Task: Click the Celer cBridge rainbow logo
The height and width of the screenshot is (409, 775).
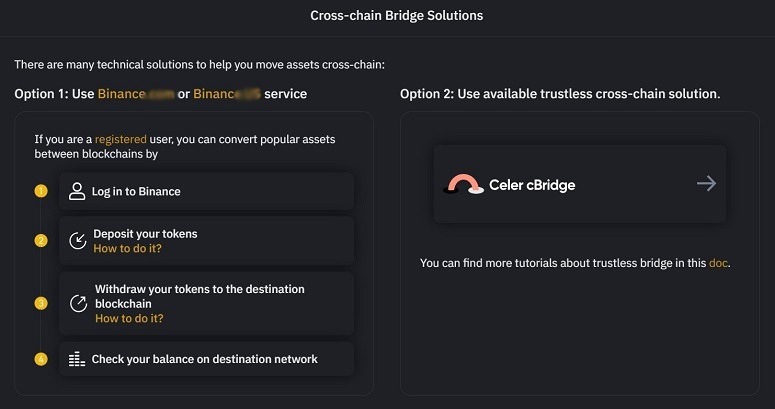Action: pos(463,184)
